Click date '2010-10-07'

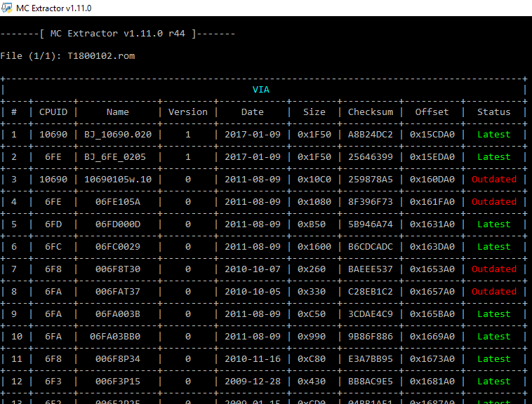(x=253, y=269)
